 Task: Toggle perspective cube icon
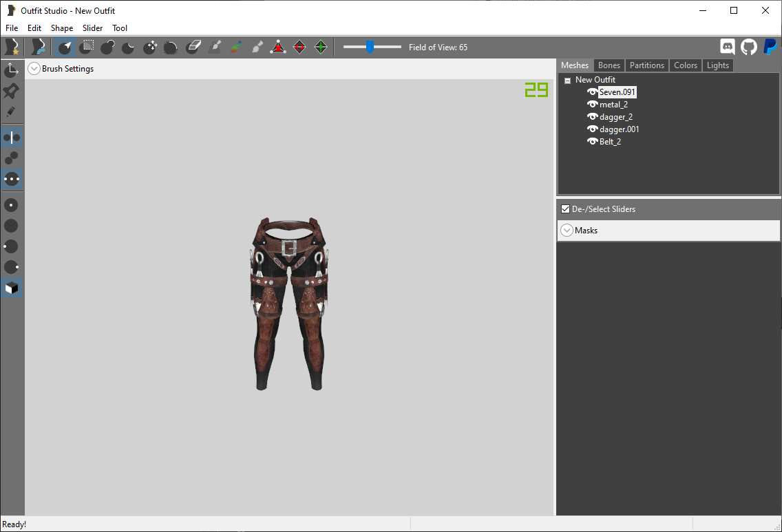(12, 288)
